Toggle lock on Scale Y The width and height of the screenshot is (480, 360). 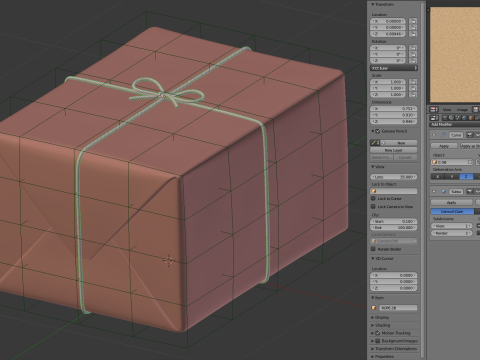pos(413,88)
